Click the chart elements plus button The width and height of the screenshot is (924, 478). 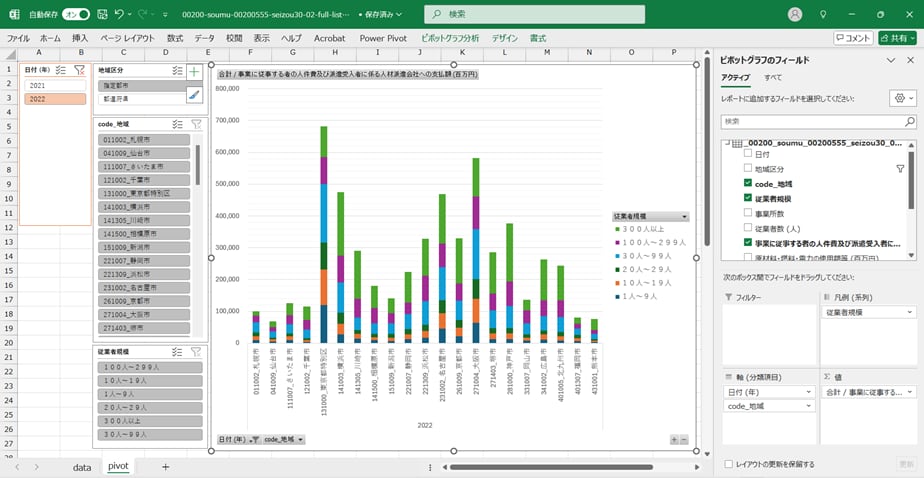tap(194, 72)
